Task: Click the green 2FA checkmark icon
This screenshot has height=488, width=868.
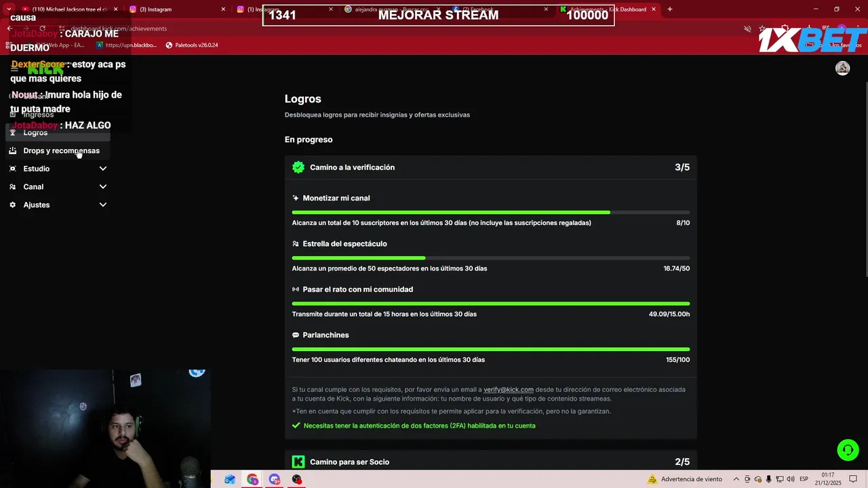Action: [x=296, y=426]
